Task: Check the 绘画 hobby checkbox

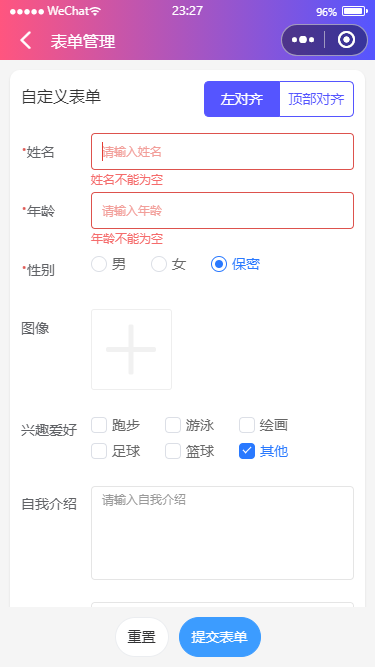Action: point(247,425)
